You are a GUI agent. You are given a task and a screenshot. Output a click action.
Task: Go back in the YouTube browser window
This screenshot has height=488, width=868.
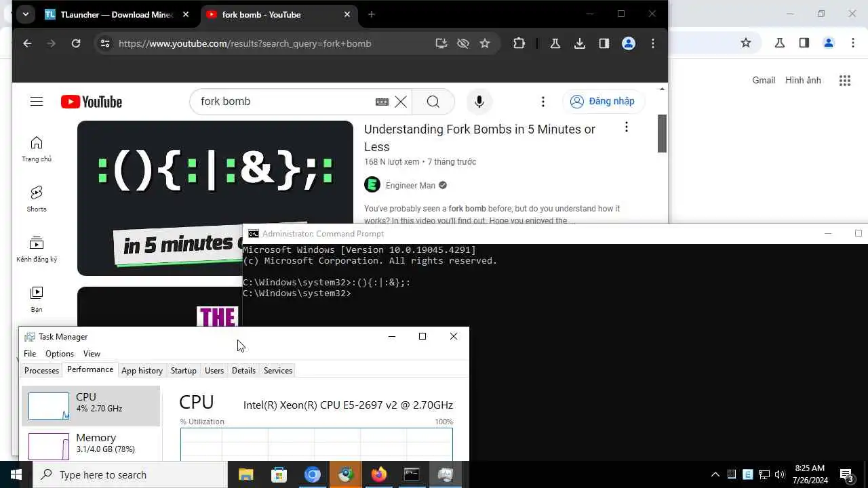(x=27, y=43)
